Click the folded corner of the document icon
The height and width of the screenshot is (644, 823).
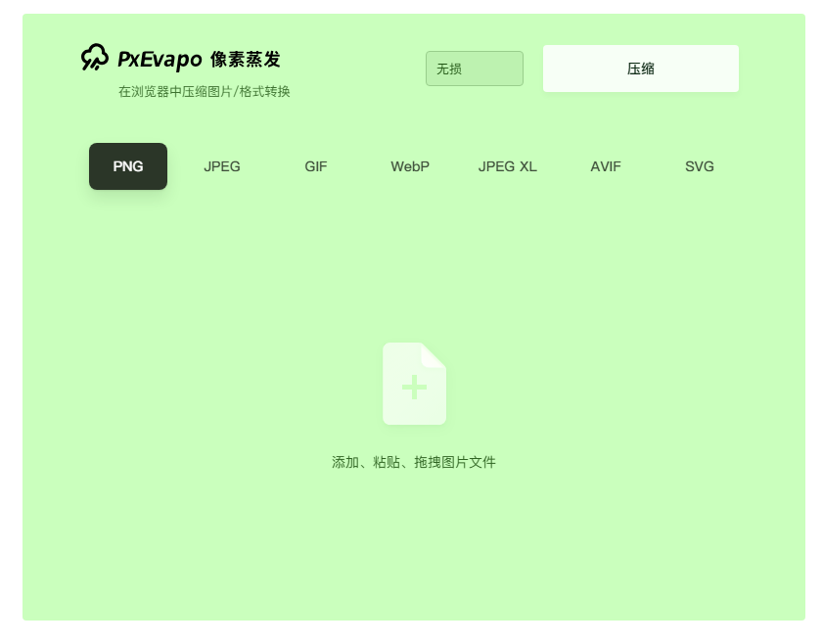pos(435,353)
